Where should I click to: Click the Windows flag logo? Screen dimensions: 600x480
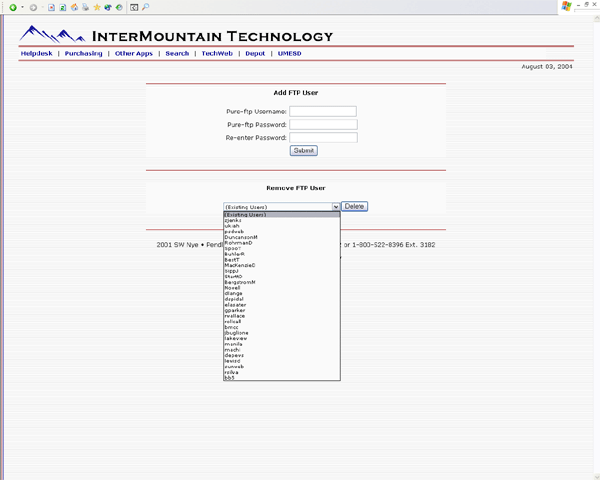[x=566, y=6]
